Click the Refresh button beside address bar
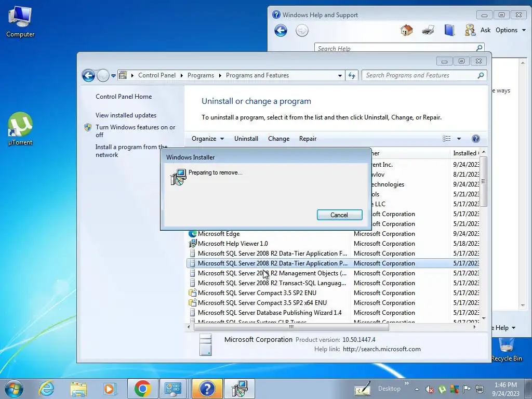This screenshot has height=399, width=532. 352,75
